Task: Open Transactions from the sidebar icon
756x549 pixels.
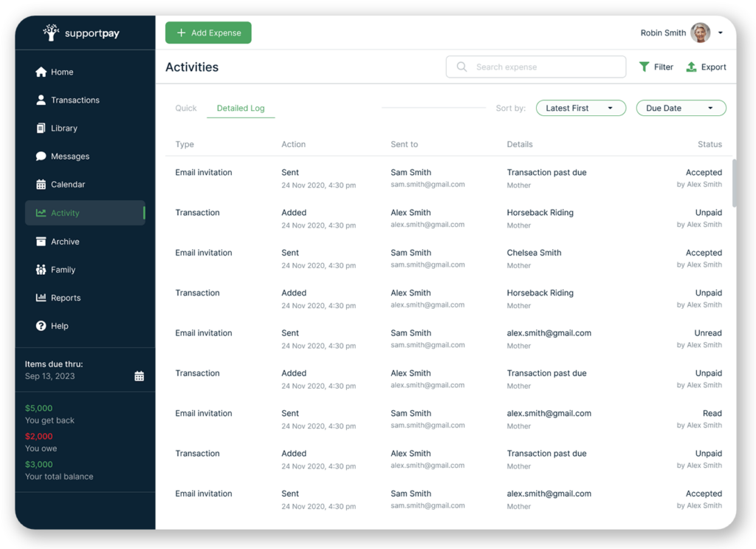Action: click(x=41, y=100)
